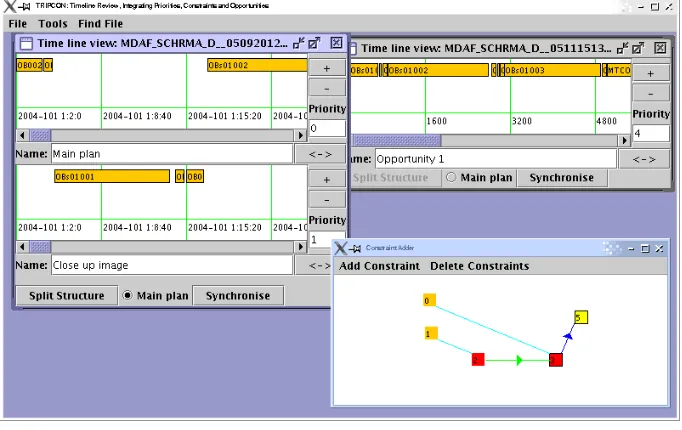Click scrollbar thumb of Close up image timeline
This screenshot has height=430, width=682.
[40, 247]
